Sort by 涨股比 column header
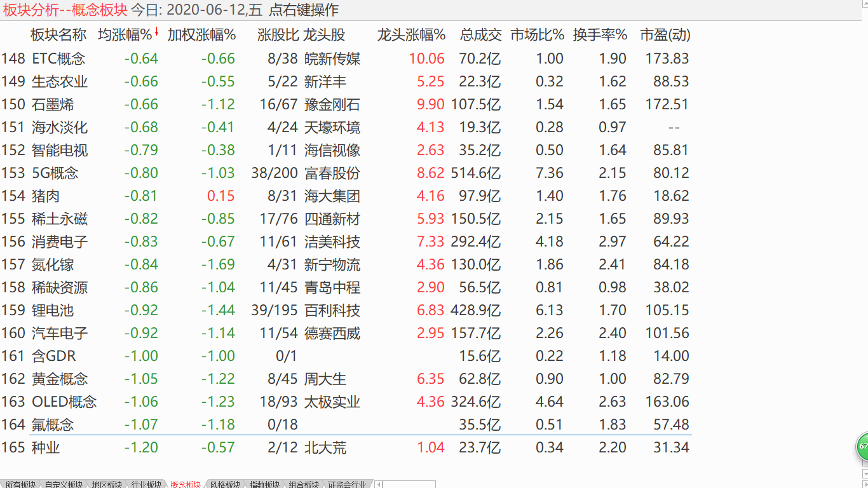 click(x=278, y=35)
